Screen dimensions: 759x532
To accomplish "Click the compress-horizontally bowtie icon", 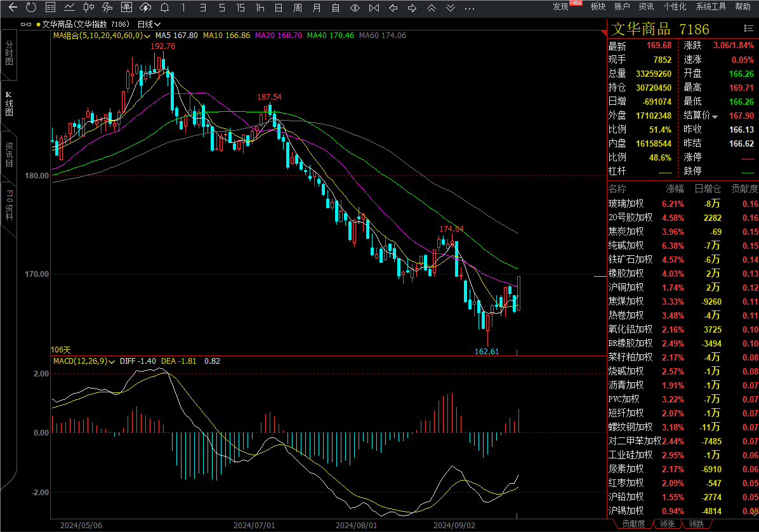I will click(374, 8).
